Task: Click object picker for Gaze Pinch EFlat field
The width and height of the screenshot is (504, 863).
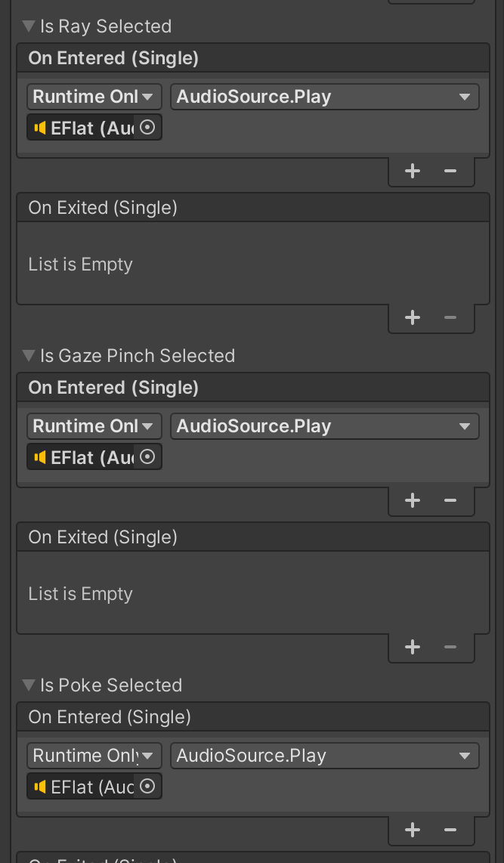Action: pos(148,457)
